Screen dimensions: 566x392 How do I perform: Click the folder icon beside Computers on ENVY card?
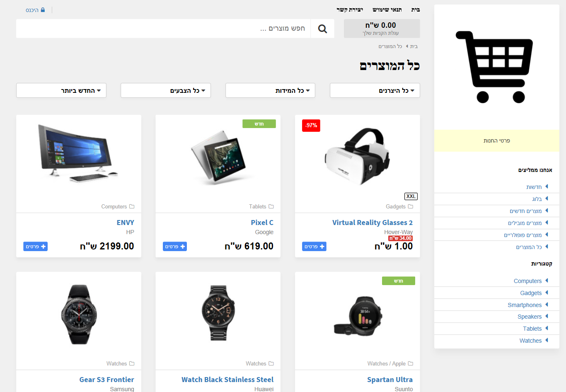132,206
